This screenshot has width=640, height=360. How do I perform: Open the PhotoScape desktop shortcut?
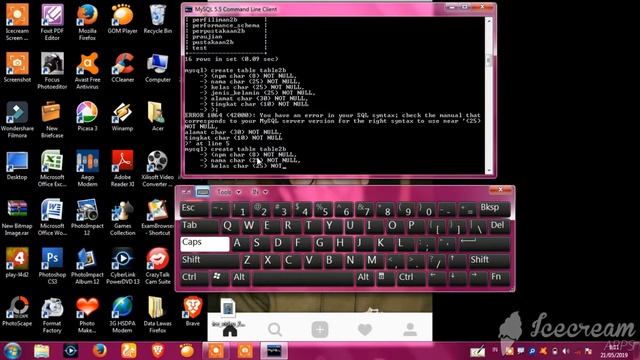[x=17, y=311]
